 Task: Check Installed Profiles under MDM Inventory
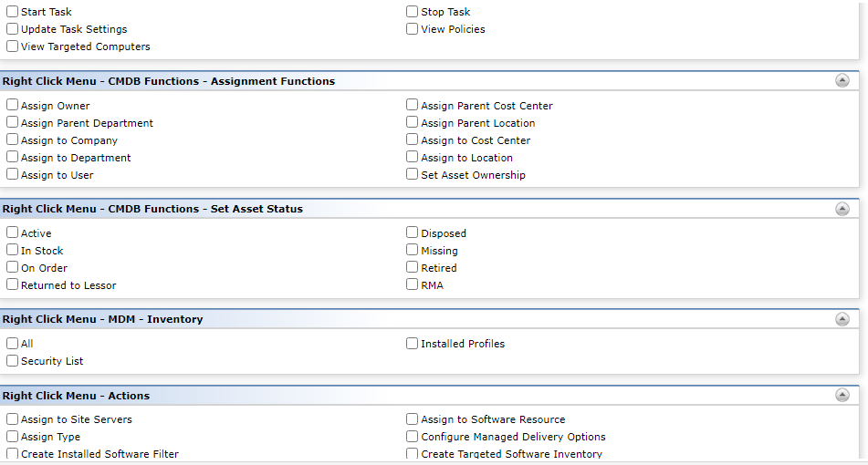[412, 344]
